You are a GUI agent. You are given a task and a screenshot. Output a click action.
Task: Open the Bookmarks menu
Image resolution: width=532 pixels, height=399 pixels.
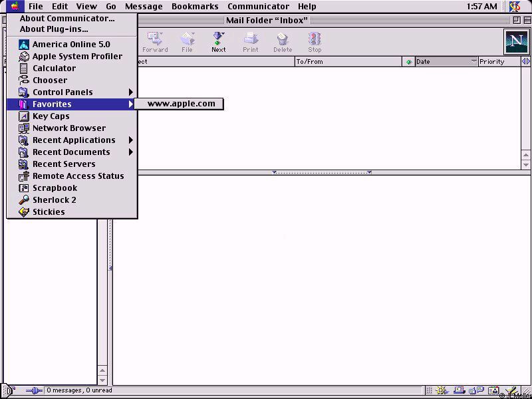pyautogui.click(x=195, y=7)
